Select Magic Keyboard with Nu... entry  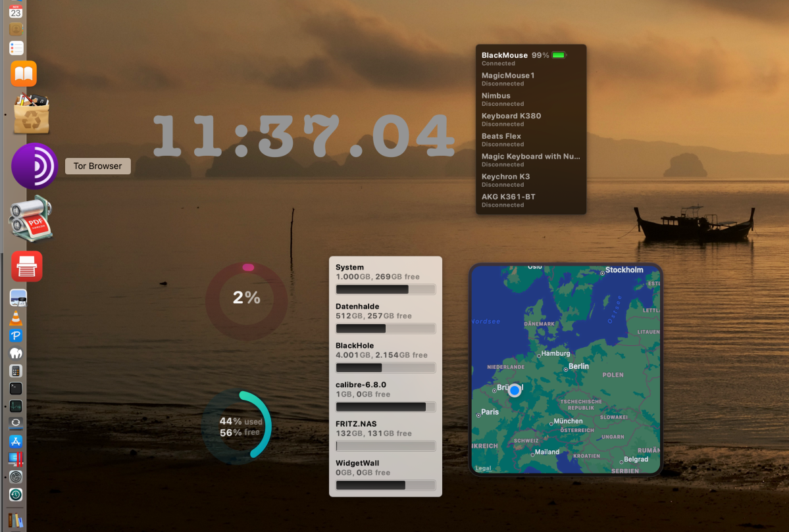[x=531, y=159]
